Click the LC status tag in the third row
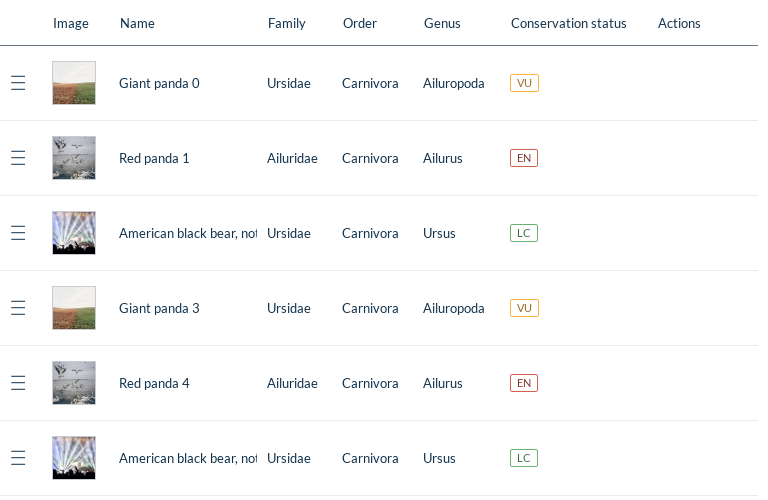This screenshot has height=500, width=768. (524, 233)
